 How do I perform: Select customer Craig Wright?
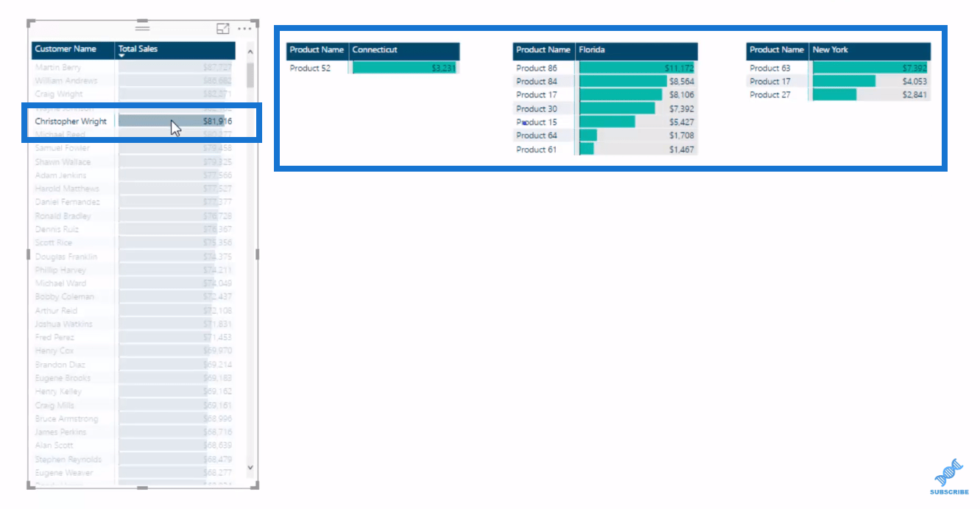pyautogui.click(x=59, y=94)
